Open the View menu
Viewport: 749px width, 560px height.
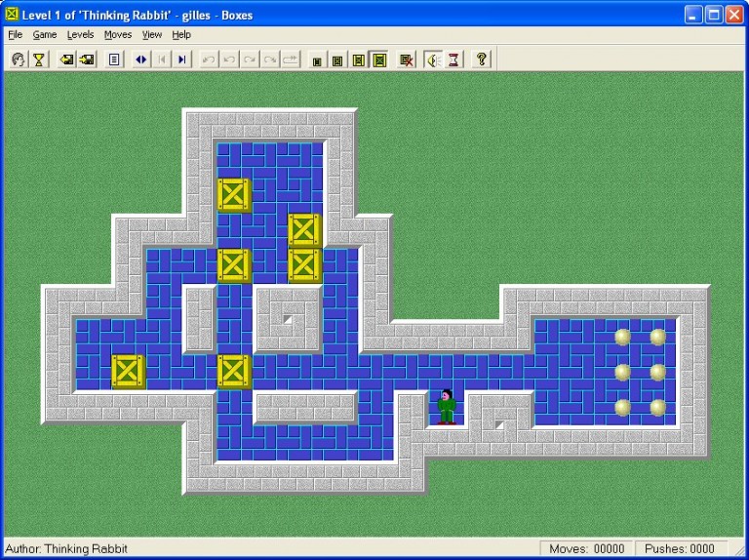pyautogui.click(x=152, y=35)
